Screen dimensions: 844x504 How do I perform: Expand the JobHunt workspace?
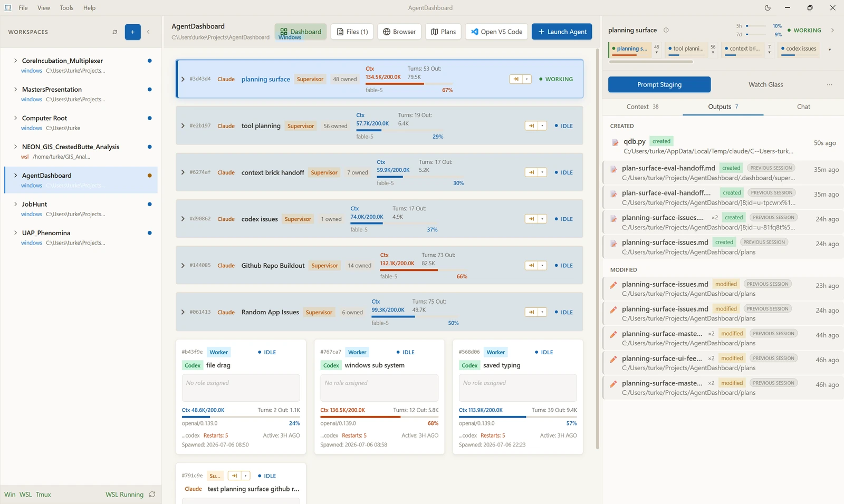pyautogui.click(x=15, y=204)
